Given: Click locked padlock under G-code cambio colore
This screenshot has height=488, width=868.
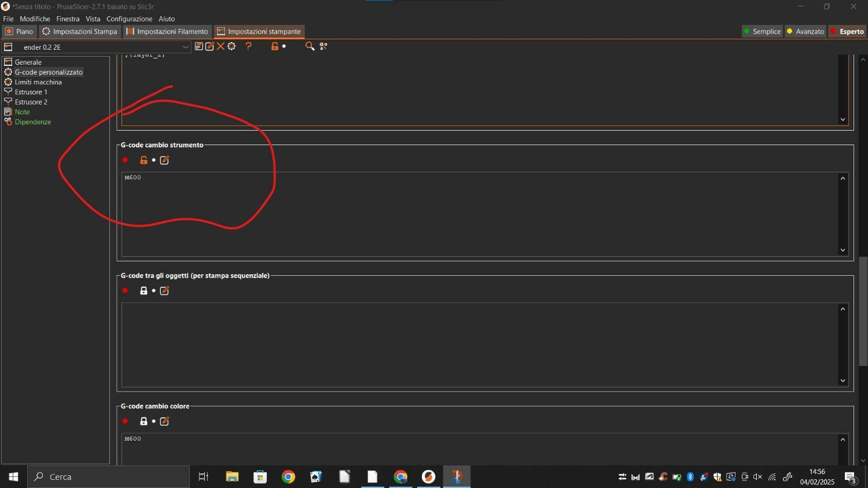Looking at the screenshot, I should pos(144,422).
